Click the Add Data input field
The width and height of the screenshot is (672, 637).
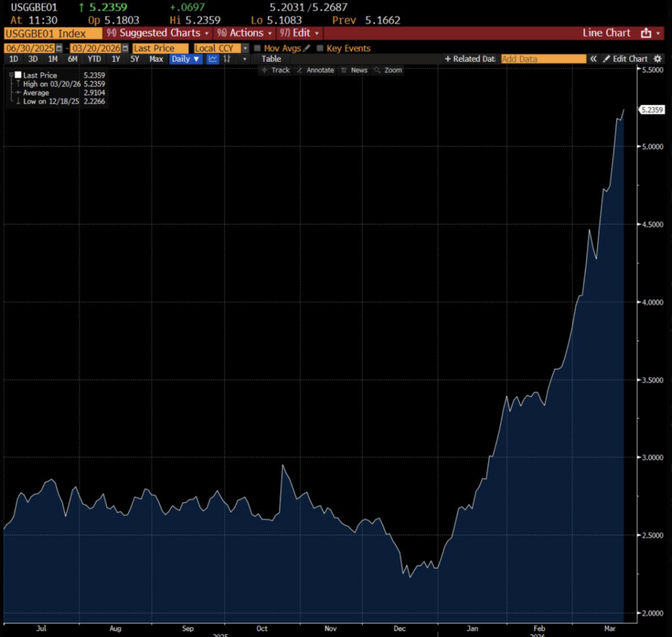pyautogui.click(x=543, y=58)
